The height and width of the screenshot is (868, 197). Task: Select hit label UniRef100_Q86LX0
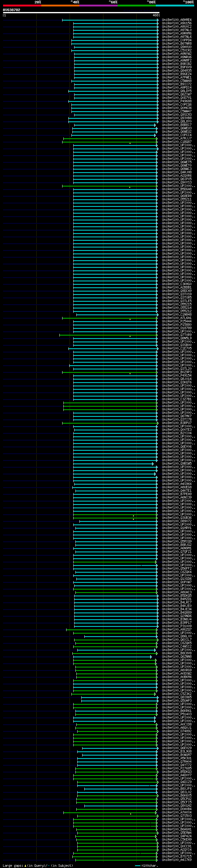coord(176,636)
